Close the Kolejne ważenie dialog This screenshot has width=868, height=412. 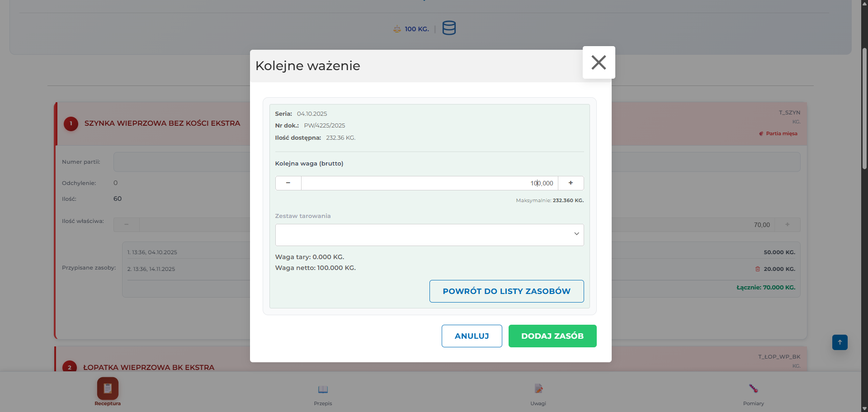click(599, 62)
